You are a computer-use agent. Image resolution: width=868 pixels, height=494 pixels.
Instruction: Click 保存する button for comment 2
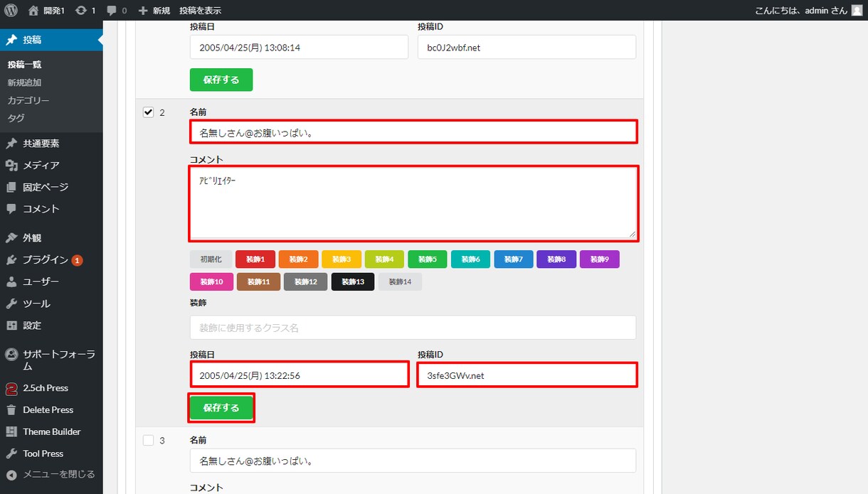(x=221, y=408)
